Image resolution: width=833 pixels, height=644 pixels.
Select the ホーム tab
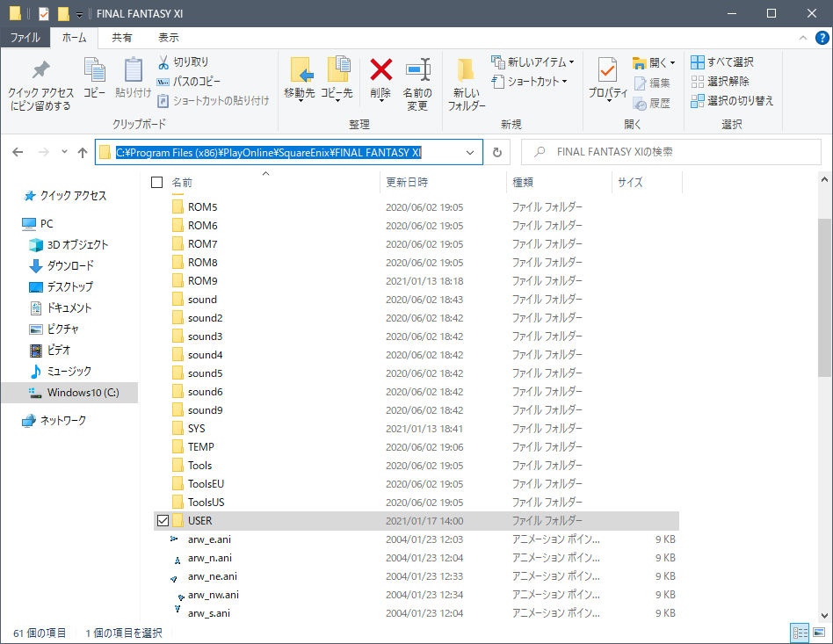[x=74, y=37]
